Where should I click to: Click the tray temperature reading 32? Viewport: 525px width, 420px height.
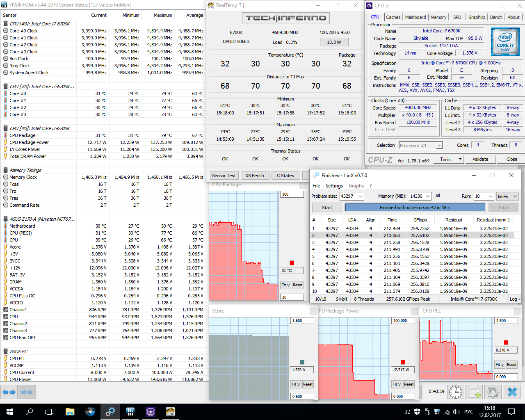407,412
